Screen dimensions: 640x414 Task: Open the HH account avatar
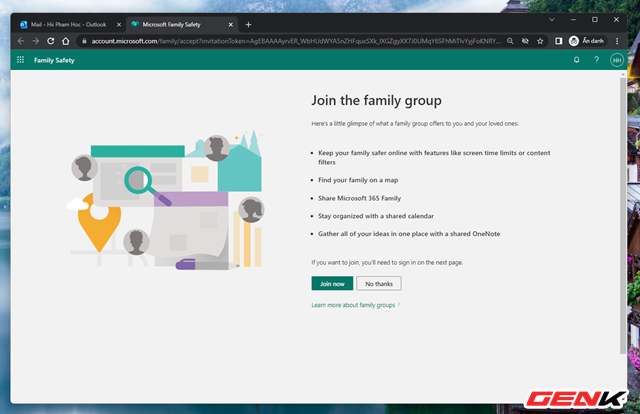tap(617, 60)
